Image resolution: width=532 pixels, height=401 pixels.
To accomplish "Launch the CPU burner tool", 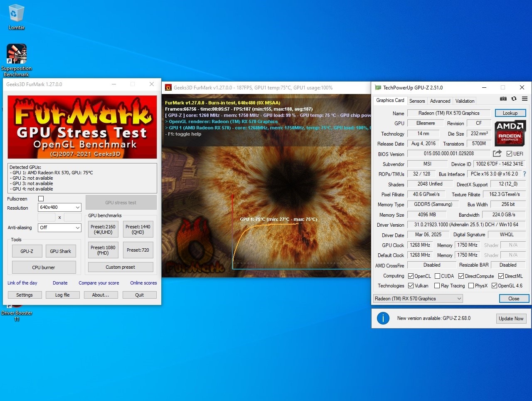I will pyautogui.click(x=44, y=267).
